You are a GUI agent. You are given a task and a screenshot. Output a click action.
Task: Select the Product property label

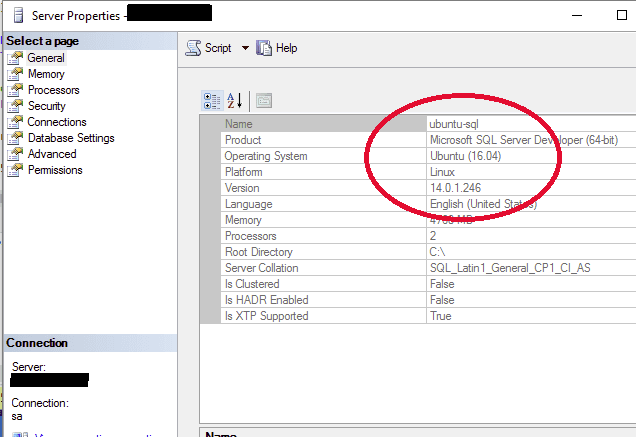point(243,140)
